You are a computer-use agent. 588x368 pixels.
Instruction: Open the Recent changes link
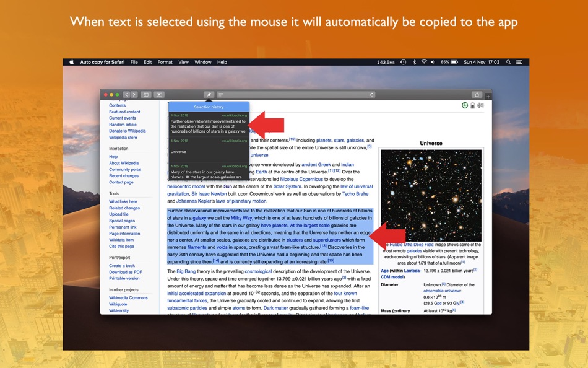point(124,176)
